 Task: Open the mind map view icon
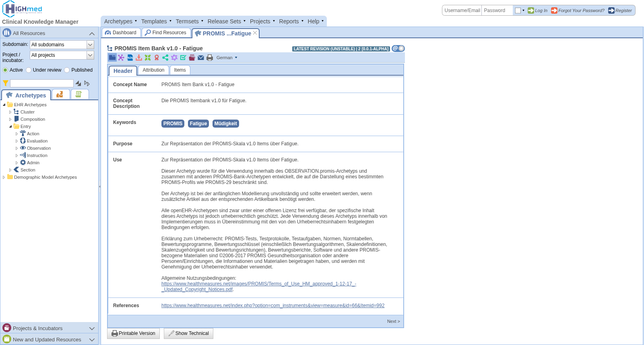pos(121,58)
